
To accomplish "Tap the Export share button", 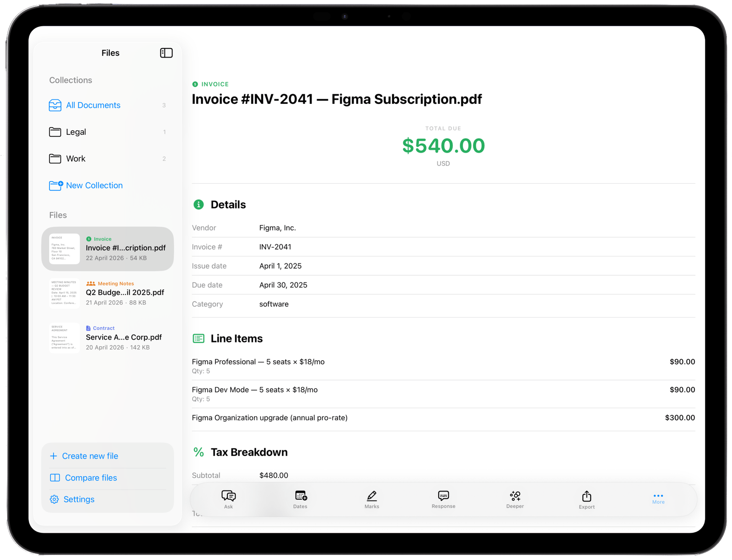I will [x=587, y=500].
